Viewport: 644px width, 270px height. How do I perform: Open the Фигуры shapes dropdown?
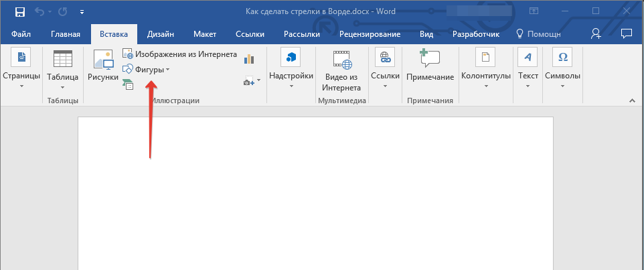(x=146, y=70)
